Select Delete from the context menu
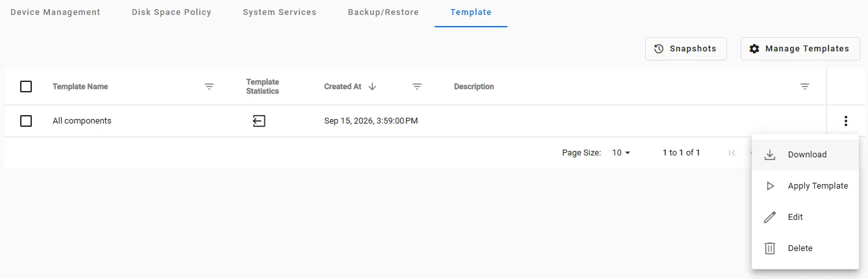 (805, 248)
